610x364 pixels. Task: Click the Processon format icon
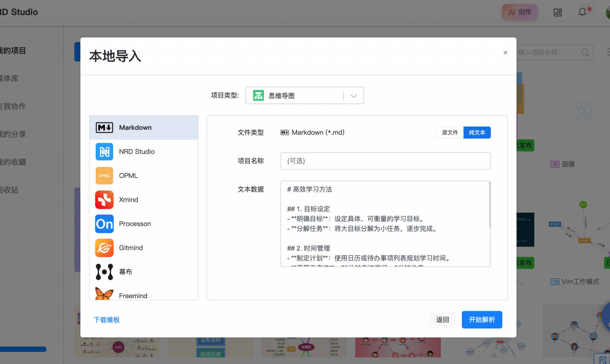pos(104,224)
